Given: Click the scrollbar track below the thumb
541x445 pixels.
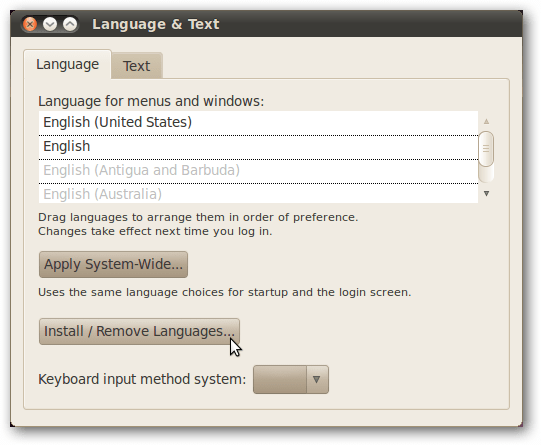Looking at the screenshot, I should coord(486,175).
